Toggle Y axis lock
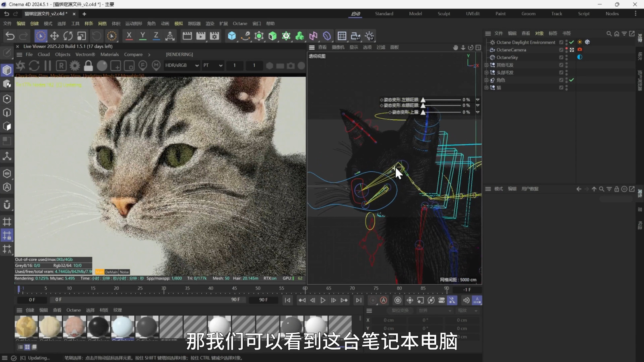The width and height of the screenshot is (644, 362). point(142,36)
